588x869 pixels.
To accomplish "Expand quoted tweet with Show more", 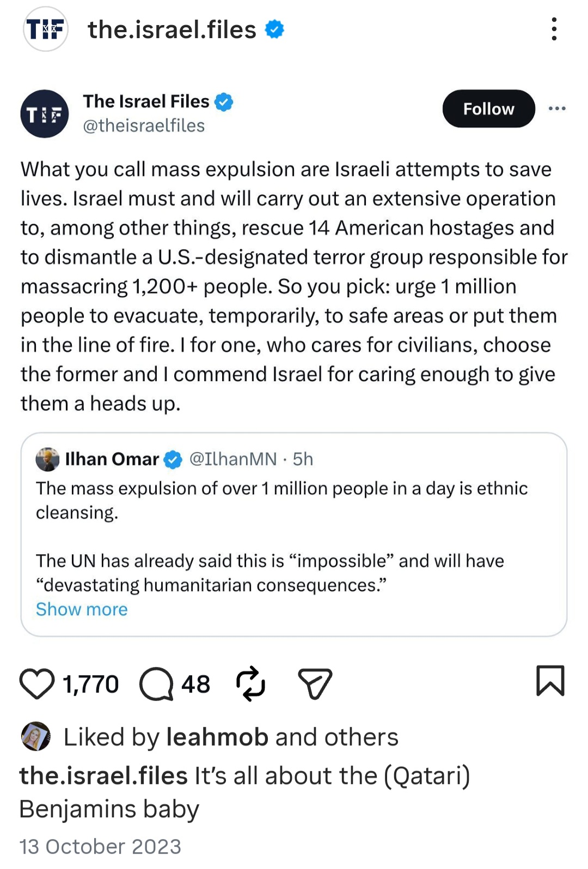I will pyautogui.click(x=82, y=609).
